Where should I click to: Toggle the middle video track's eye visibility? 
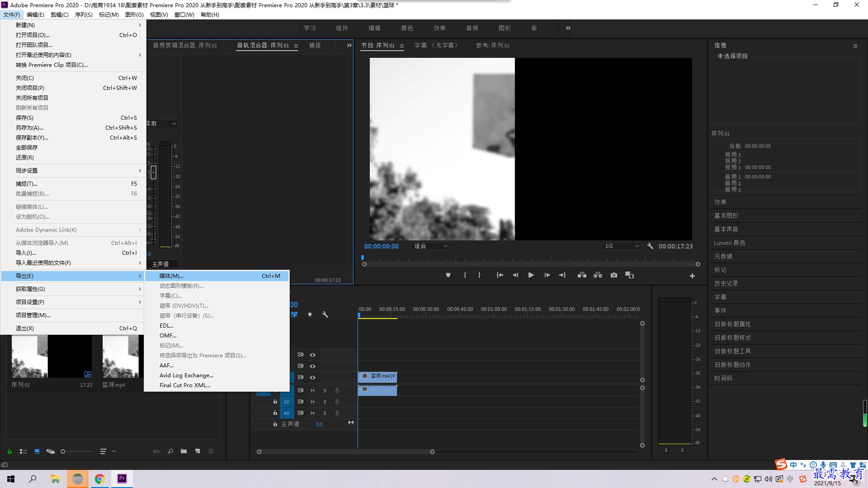[x=312, y=366]
